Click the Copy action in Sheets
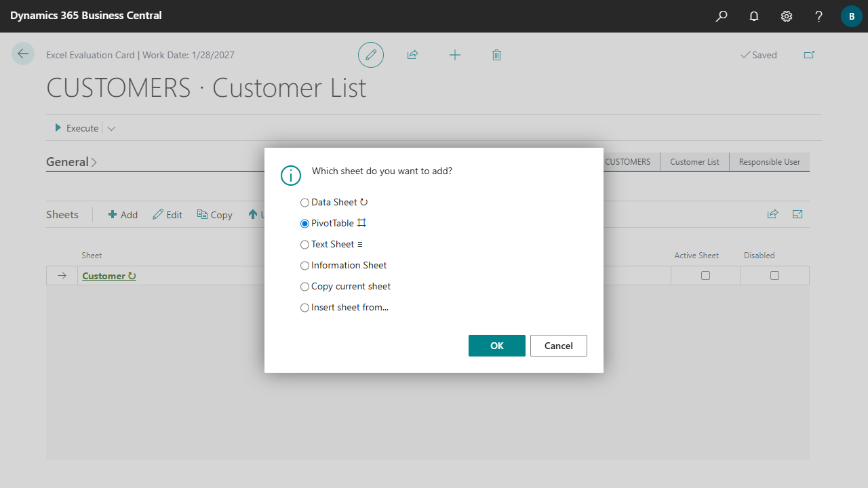868x488 pixels. pos(215,215)
